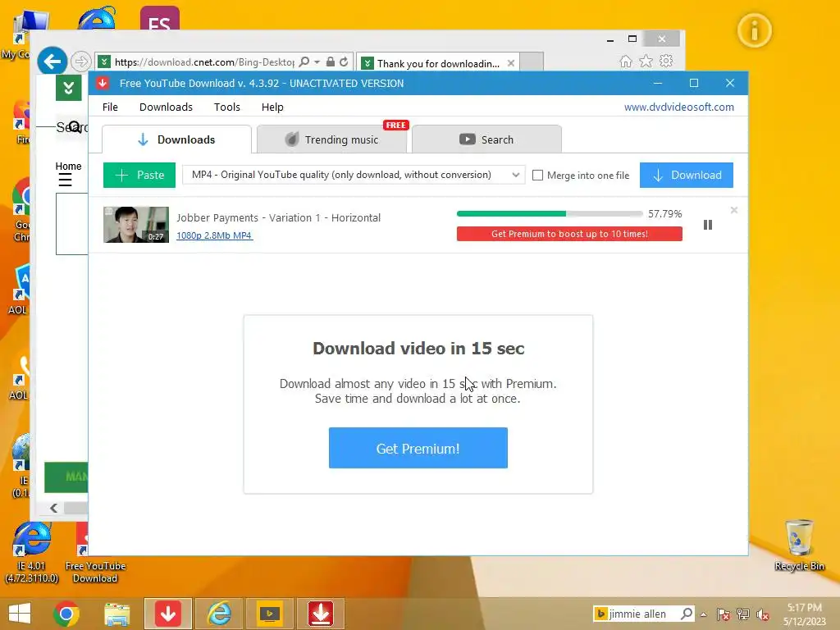Remove the Jobber Payments download item
The width and height of the screenshot is (840, 630).
click(x=734, y=211)
